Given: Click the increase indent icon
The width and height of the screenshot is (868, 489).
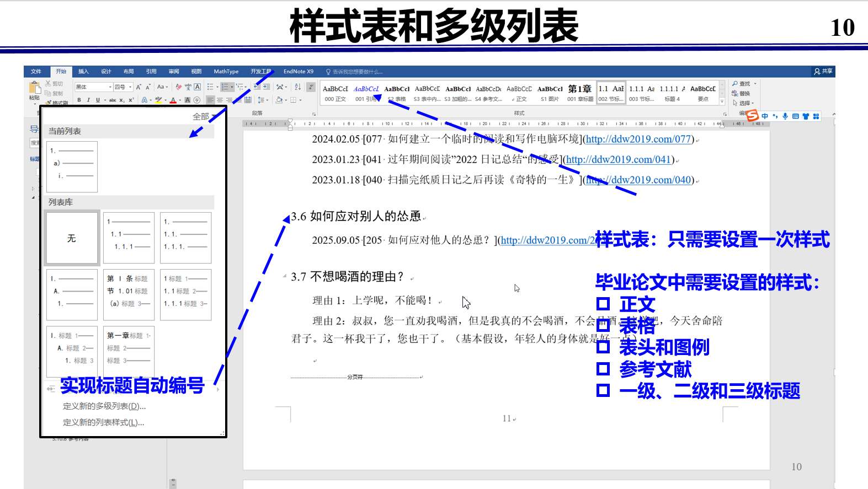Looking at the screenshot, I should 267,87.
